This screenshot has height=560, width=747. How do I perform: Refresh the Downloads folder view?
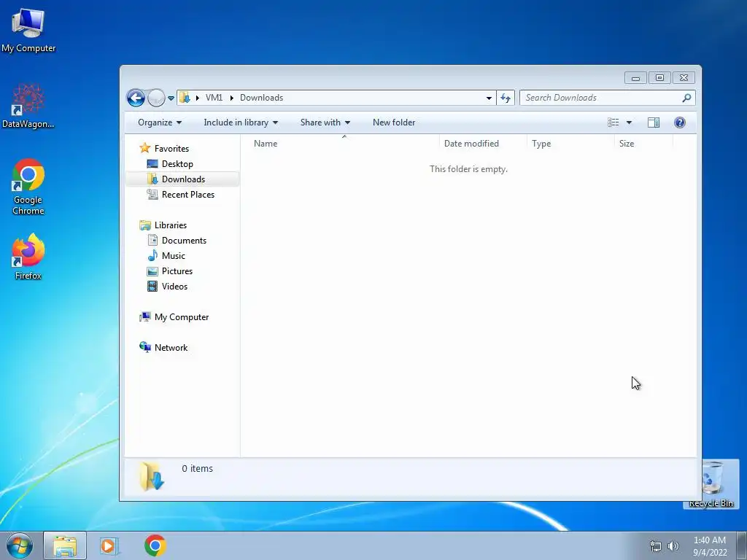tap(506, 98)
